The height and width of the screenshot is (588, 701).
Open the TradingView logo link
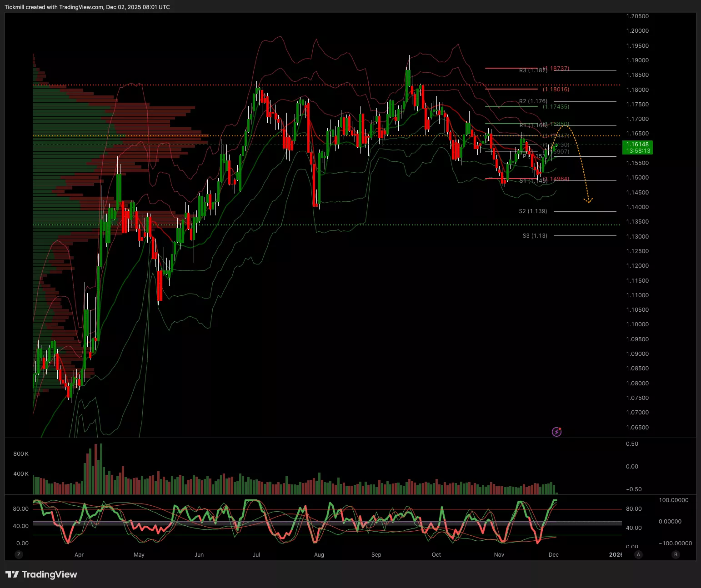(x=41, y=574)
